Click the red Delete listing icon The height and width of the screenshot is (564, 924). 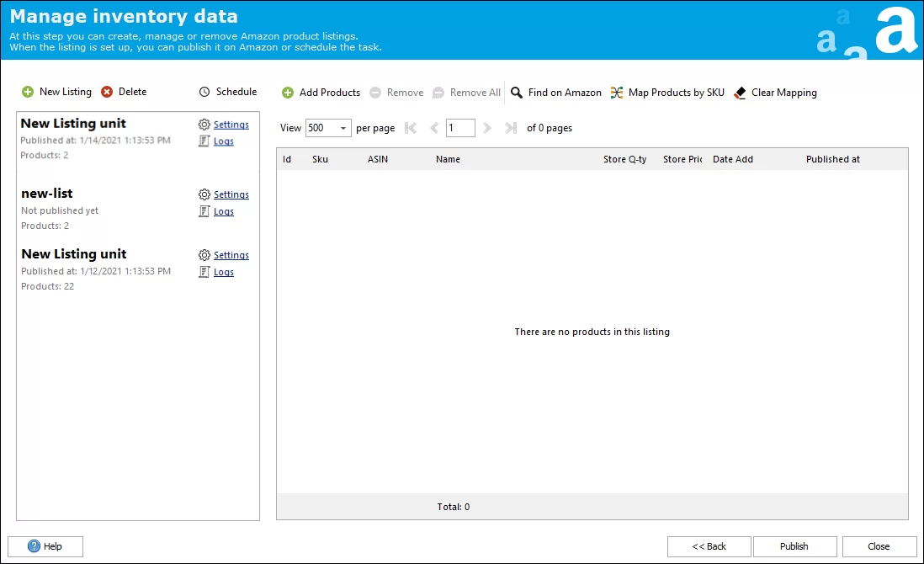click(x=107, y=92)
